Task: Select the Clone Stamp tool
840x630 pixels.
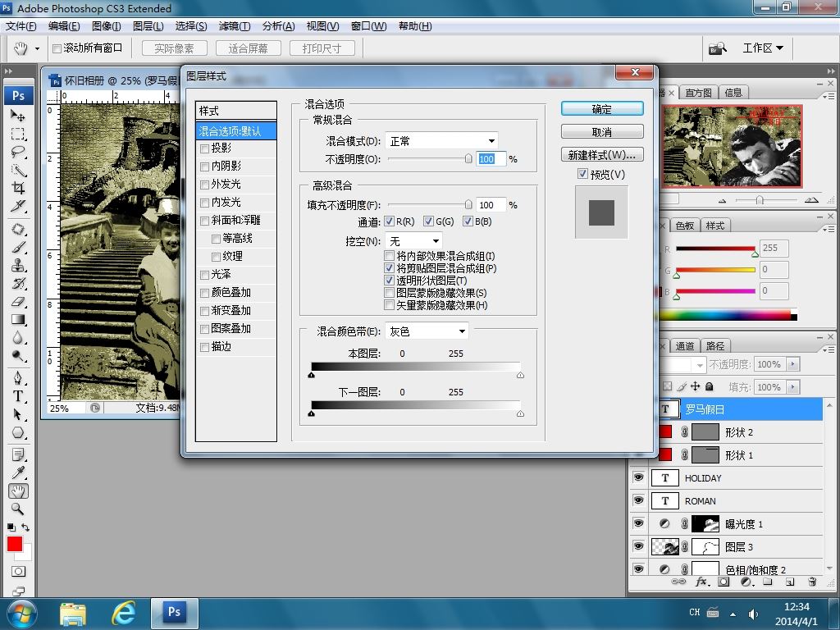Action: [x=18, y=266]
